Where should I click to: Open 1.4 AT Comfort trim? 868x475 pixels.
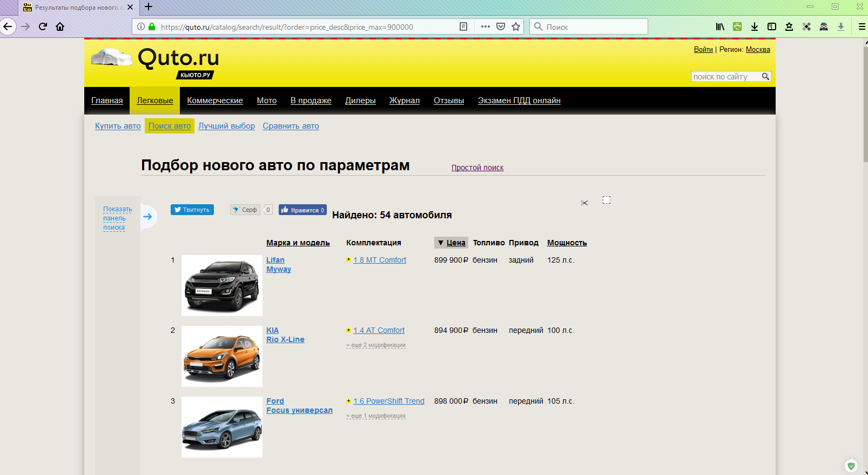click(379, 330)
